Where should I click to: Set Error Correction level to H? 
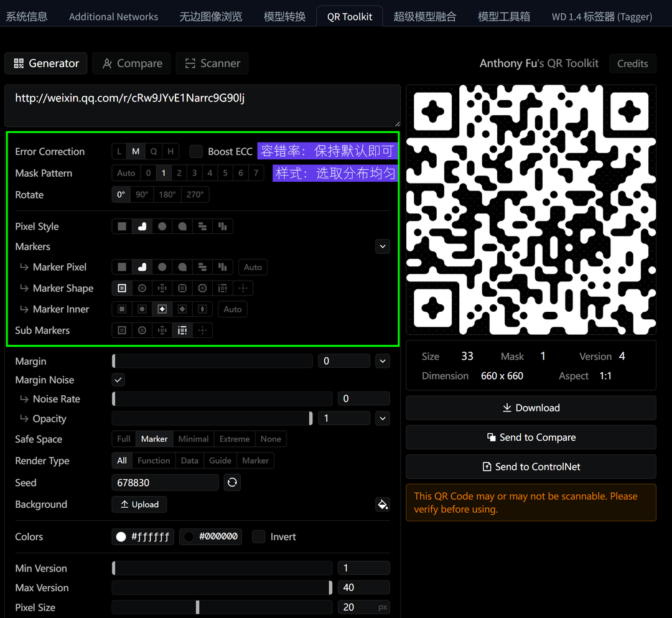(170, 151)
